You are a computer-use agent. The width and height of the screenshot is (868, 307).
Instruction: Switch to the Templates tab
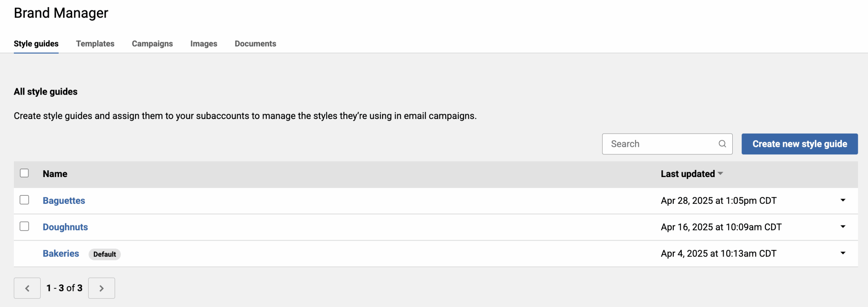(x=95, y=44)
